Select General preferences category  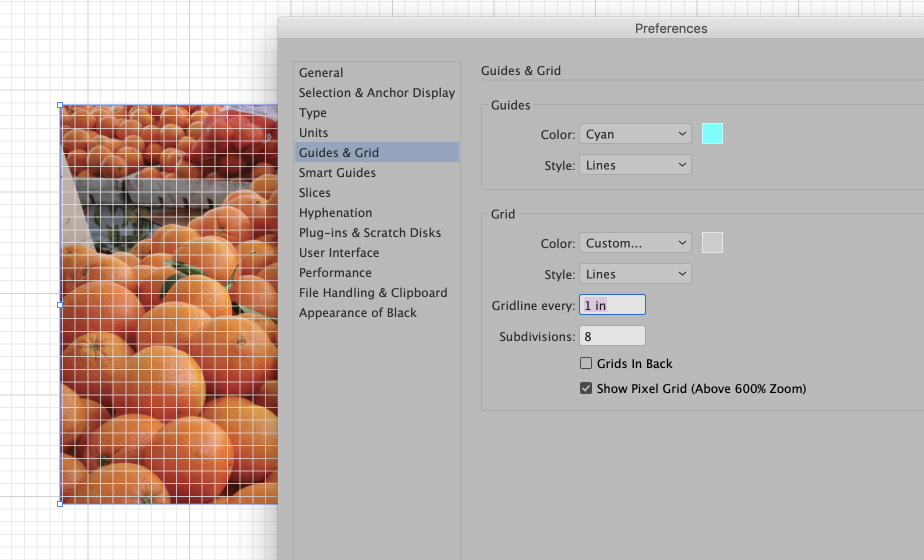[321, 73]
